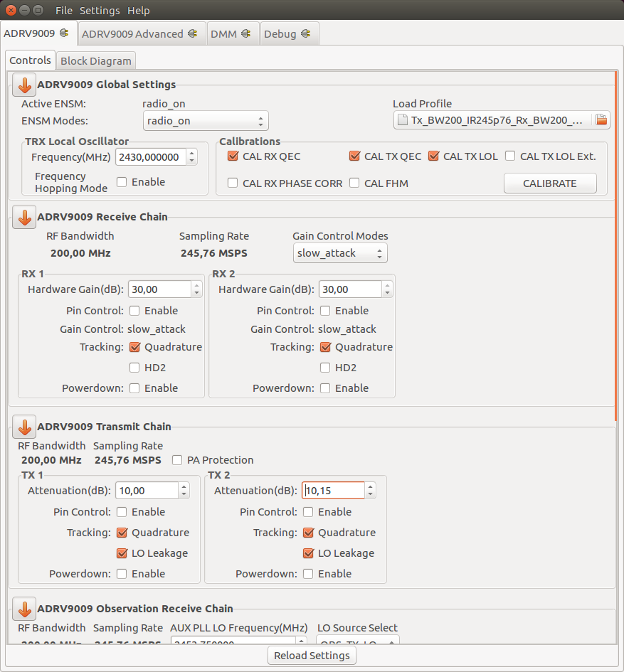This screenshot has height=672, width=624.
Task: Collapse the Observation Receive Chain section arrow
Action: (x=23, y=609)
